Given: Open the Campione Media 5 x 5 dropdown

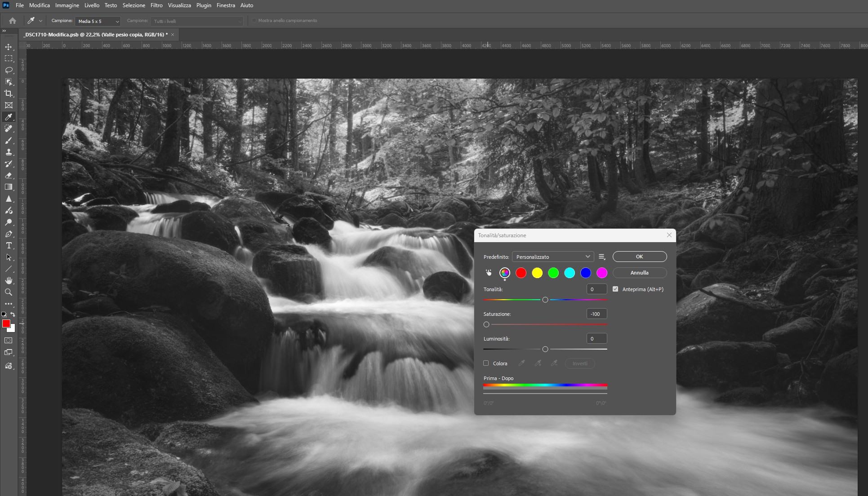Looking at the screenshot, I should click(98, 21).
